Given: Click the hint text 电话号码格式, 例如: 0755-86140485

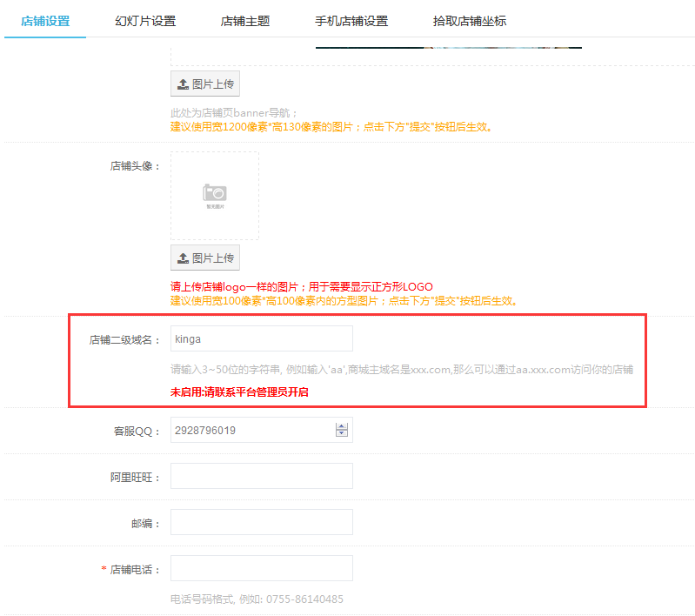Looking at the screenshot, I should [257, 599].
